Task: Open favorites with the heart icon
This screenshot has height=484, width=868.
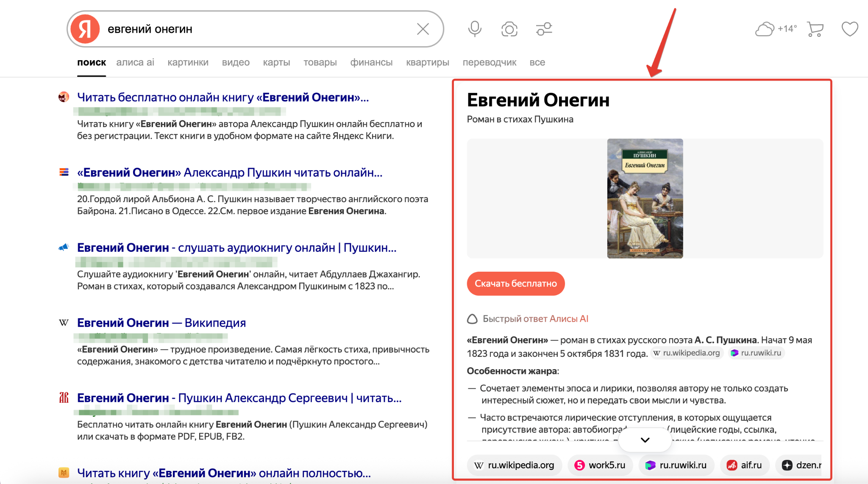Action: 849,29
